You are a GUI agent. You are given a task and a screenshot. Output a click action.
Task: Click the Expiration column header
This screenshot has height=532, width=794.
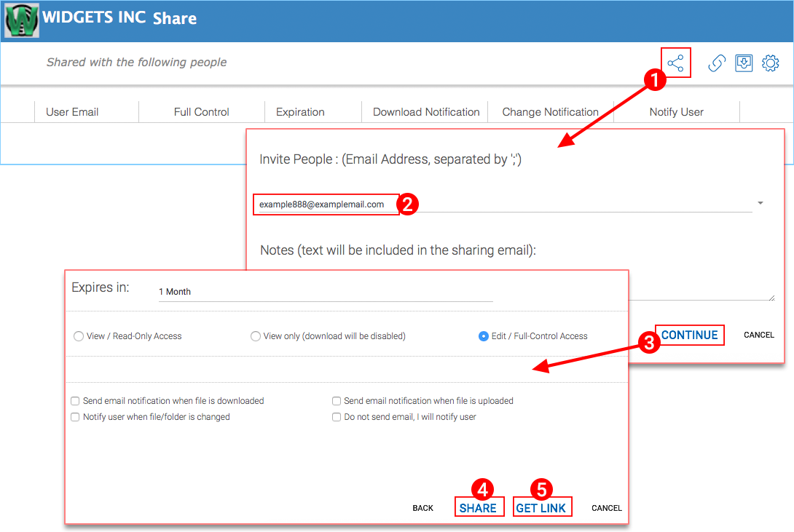pos(300,112)
